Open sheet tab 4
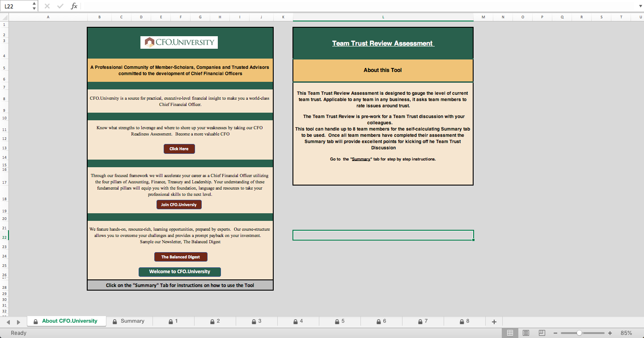Image resolution: width=644 pixels, height=338 pixels. click(x=298, y=321)
